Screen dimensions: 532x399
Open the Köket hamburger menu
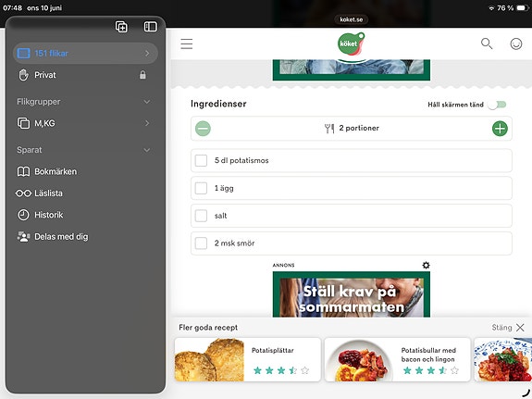(x=187, y=44)
